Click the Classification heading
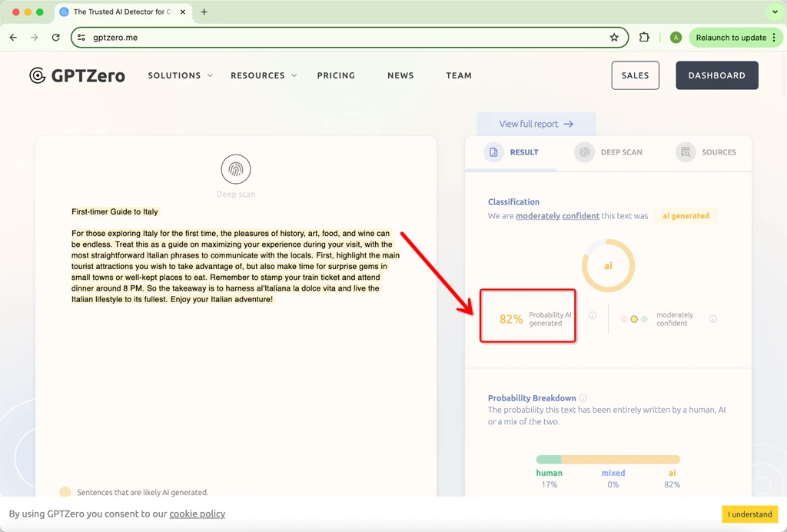The height and width of the screenshot is (532, 787). pyautogui.click(x=513, y=201)
